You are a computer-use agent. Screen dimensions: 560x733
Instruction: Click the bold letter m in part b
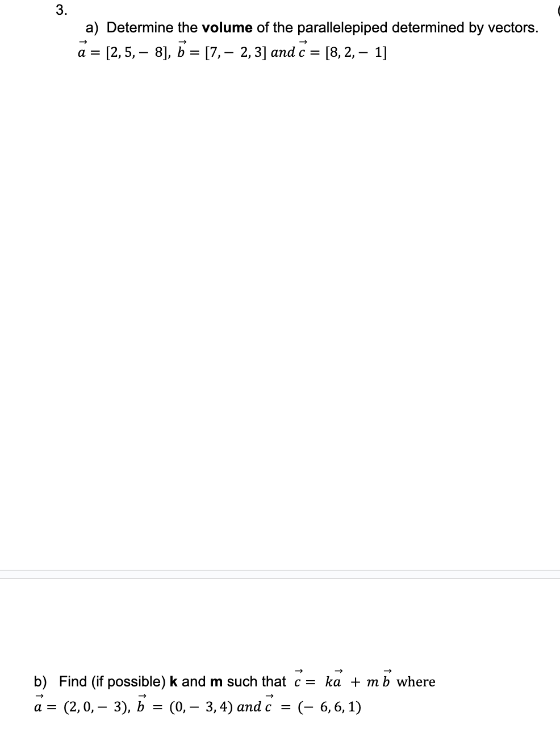click(x=216, y=681)
